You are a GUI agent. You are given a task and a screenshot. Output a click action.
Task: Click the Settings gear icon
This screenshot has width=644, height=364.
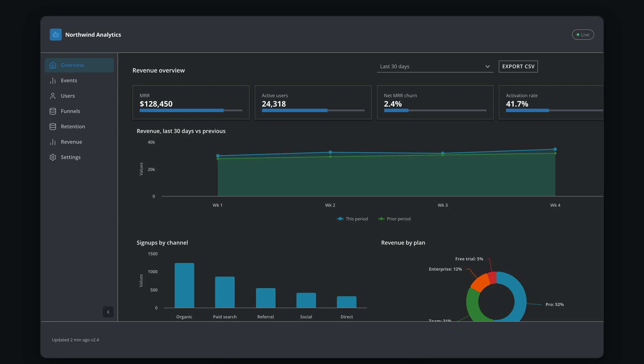[x=53, y=157]
